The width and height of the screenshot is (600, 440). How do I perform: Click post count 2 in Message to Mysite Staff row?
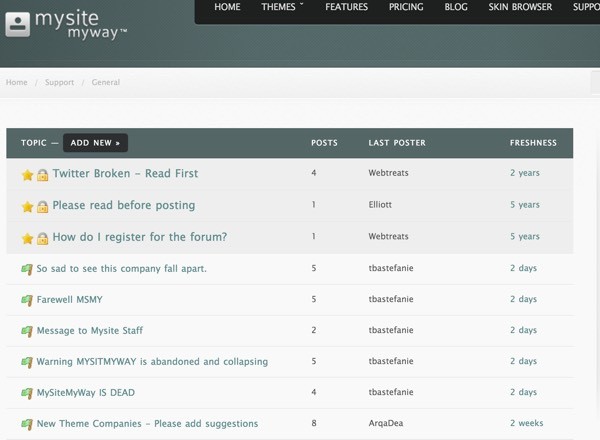click(314, 330)
